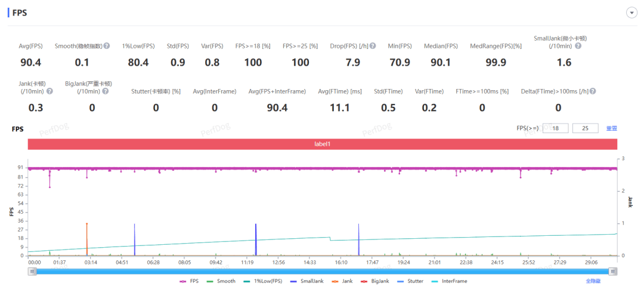Click help icon beside BigJank(严重卡顿)
Screen dimensions: 644x286
(106, 91)
